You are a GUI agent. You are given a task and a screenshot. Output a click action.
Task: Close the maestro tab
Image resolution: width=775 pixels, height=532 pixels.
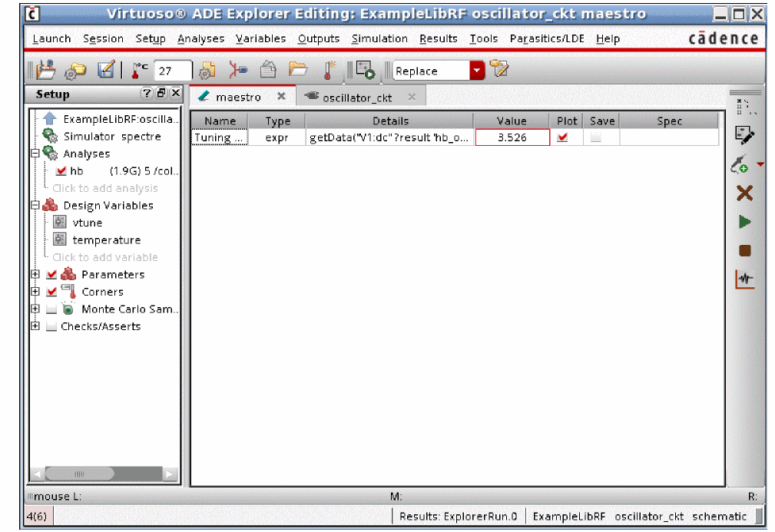click(x=281, y=96)
